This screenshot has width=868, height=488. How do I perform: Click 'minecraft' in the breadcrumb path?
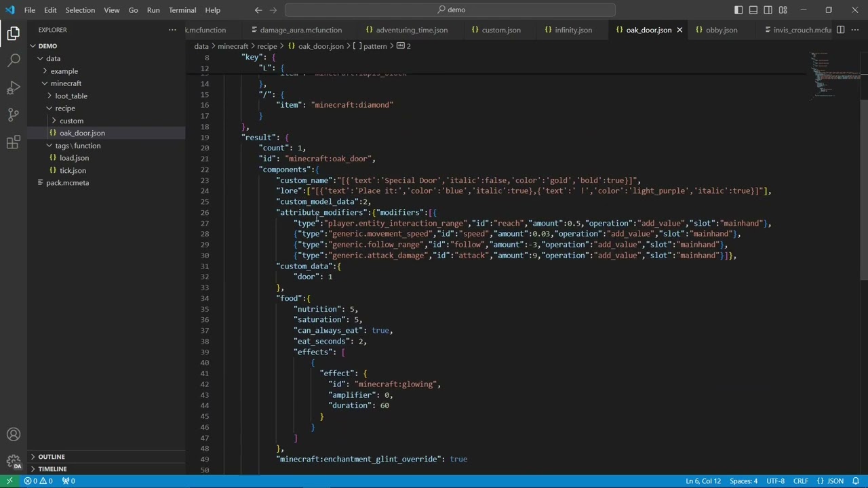[233, 46]
